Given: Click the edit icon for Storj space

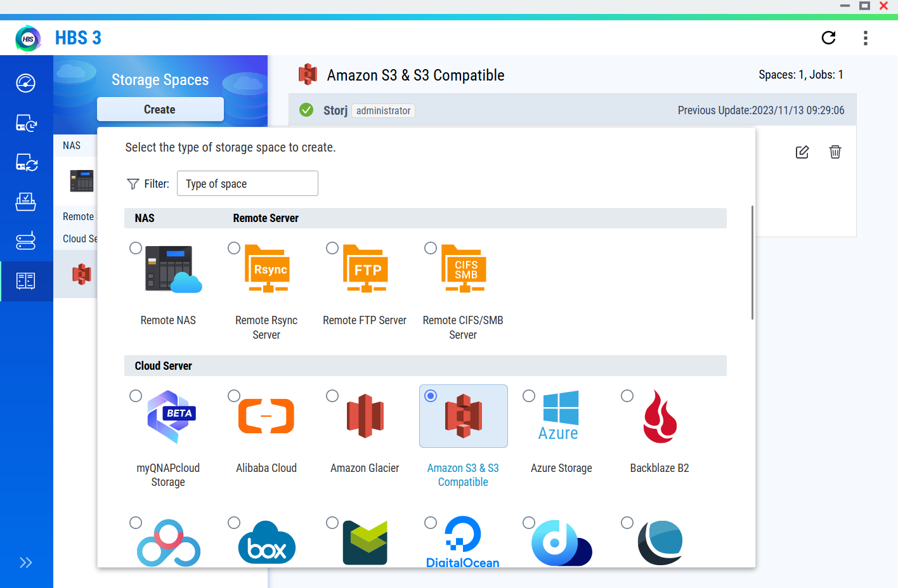Looking at the screenshot, I should 802,152.
